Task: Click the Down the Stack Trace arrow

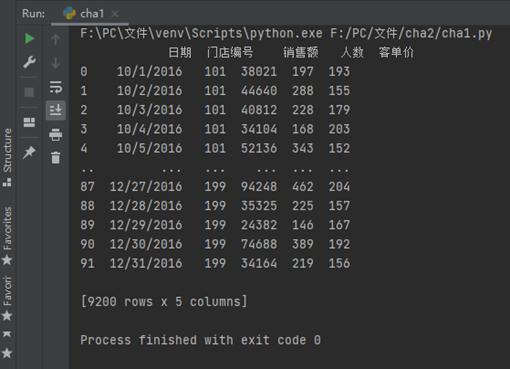Action: click(56, 63)
